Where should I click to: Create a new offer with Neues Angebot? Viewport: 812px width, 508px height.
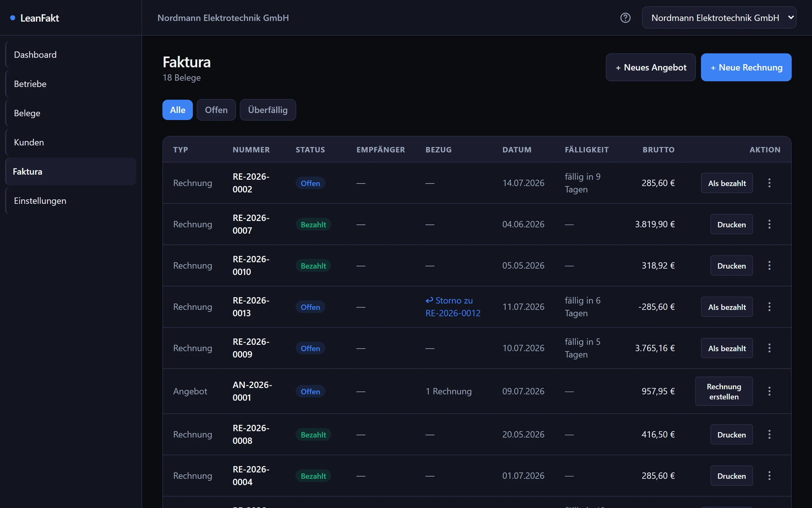pos(651,68)
